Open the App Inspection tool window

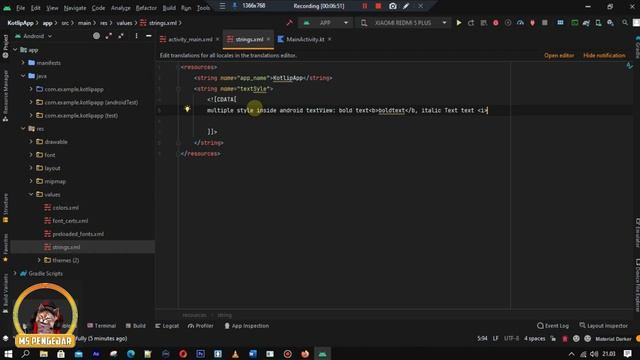pos(247,326)
